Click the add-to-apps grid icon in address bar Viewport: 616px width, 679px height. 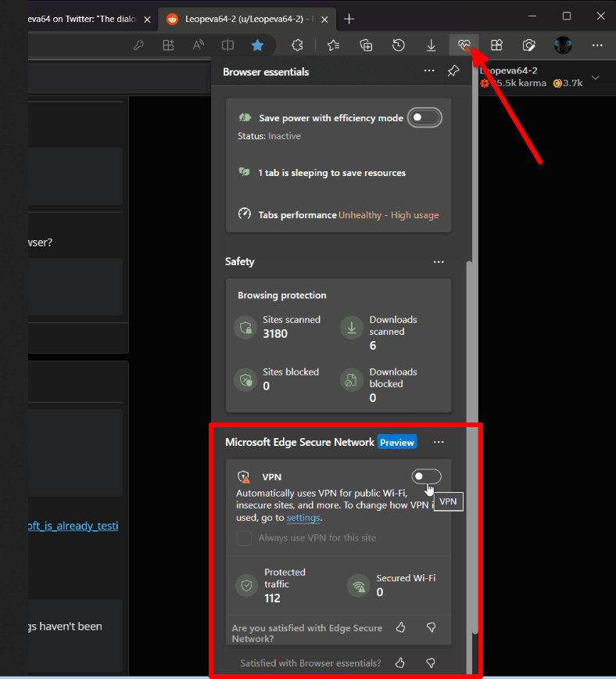(168, 45)
